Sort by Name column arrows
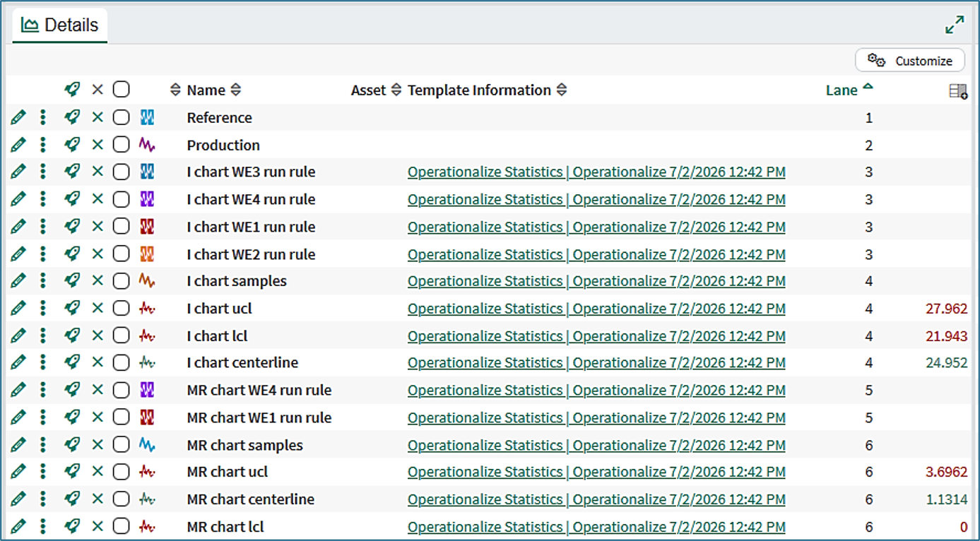This screenshot has height=541, width=980. pyautogui.click(x=236, y=90)
